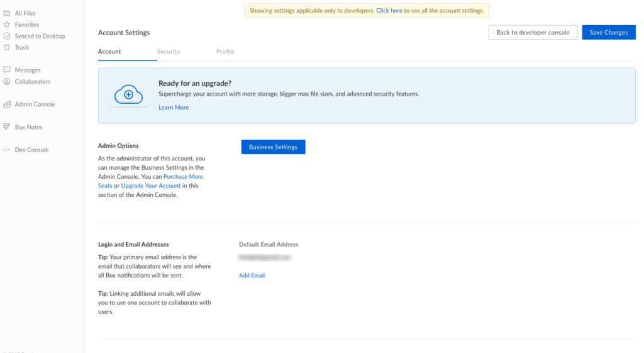Image resolution: width=644 pixels, height=353 pixels.
Task: Follow the 'Click here' banner link
Action: point(389,11)
